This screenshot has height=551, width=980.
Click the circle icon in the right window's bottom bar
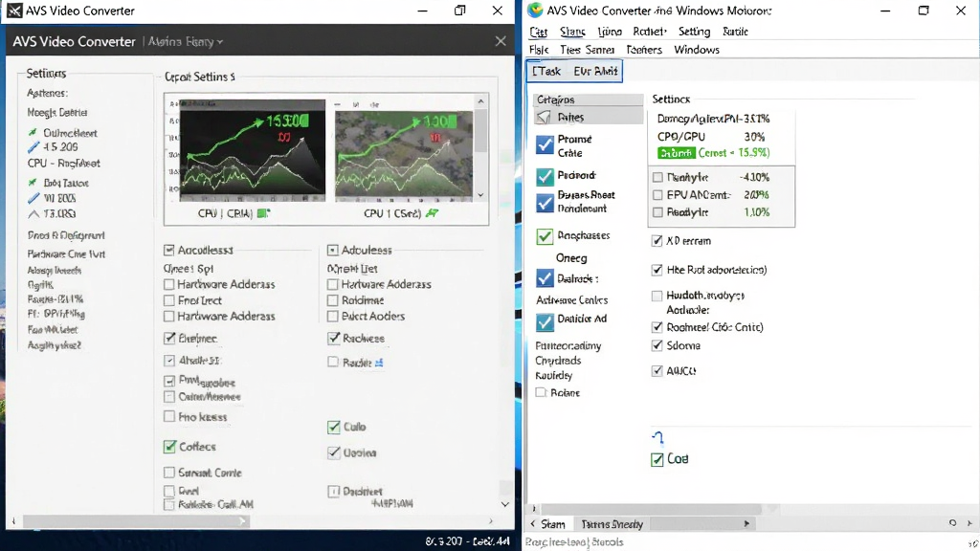[952, 523]
